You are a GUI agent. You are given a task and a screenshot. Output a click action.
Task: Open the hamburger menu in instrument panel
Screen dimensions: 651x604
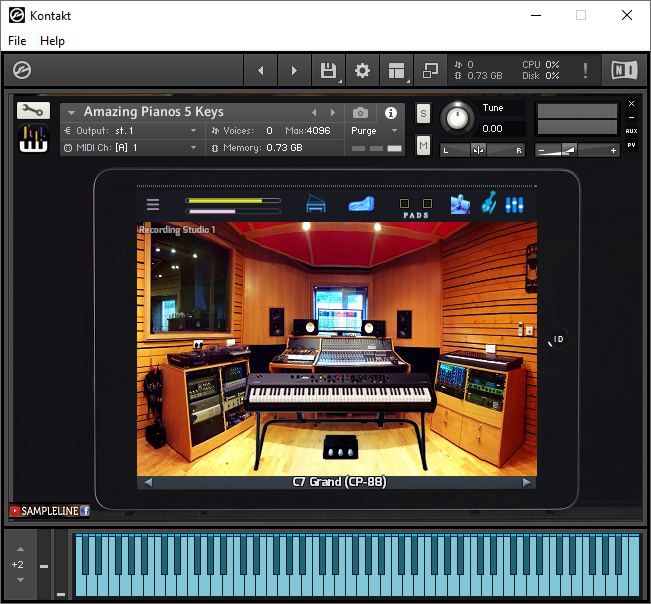tap(153, 204)
